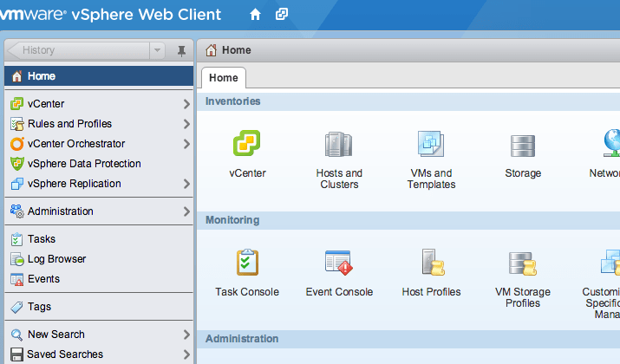620x364 pixels.
Task: Expand Rules and Profiles chevron
Action: (186, 124)
